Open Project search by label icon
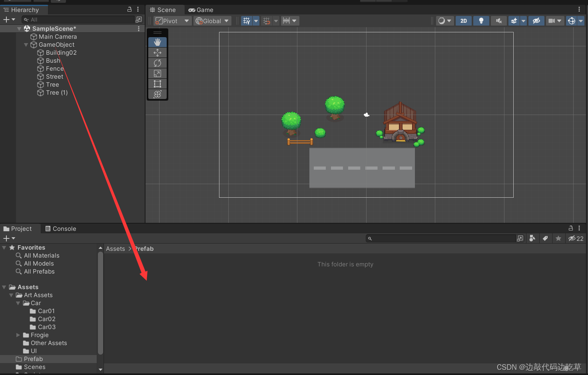The width and height of the screenshot is (588, 375). pyautogui.click(x=545, y=238)
